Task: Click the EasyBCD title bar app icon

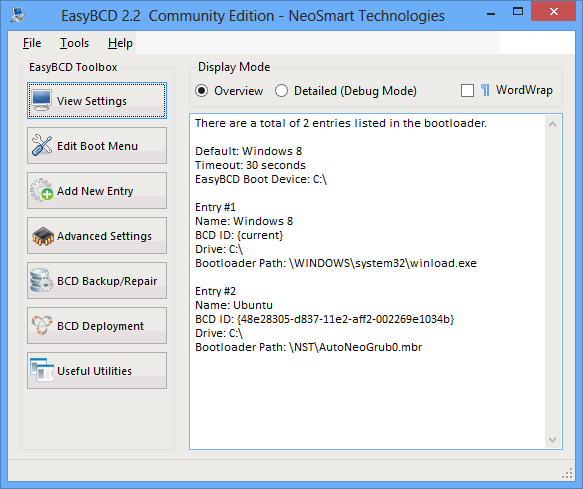Action: 17,15
